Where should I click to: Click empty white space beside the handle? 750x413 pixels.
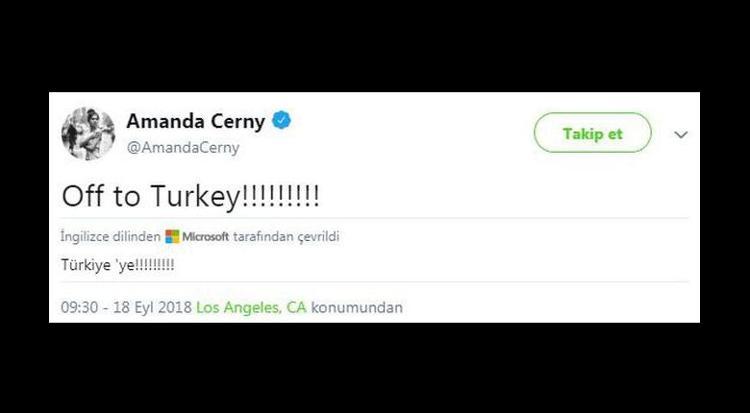383,148
